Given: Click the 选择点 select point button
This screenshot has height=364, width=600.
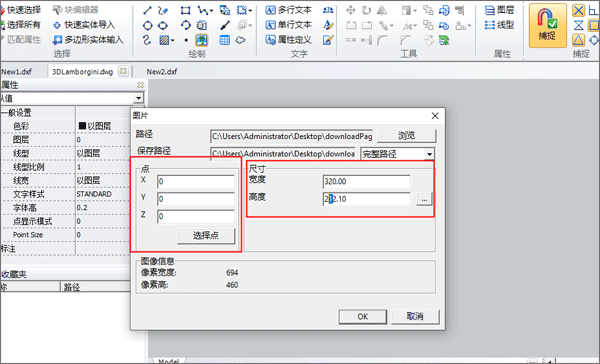Looking at the screenshot, I should coord(206,235).
